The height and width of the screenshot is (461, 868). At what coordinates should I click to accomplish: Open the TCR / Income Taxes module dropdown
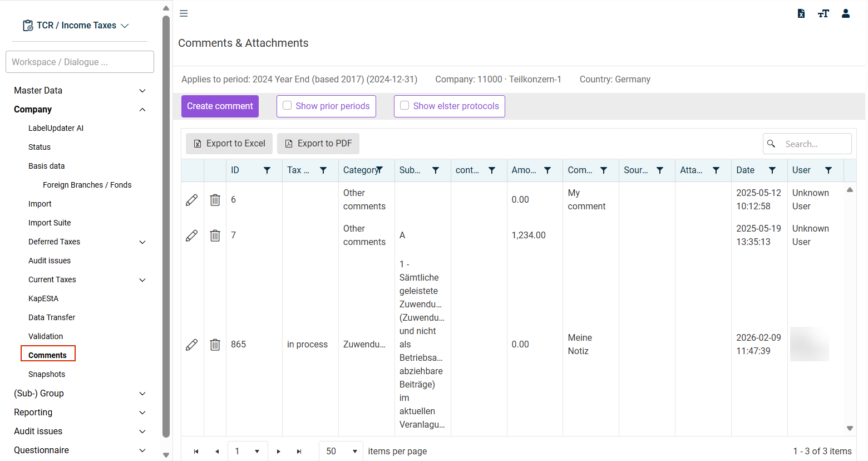pyautogui.click(x=76, y=26)
